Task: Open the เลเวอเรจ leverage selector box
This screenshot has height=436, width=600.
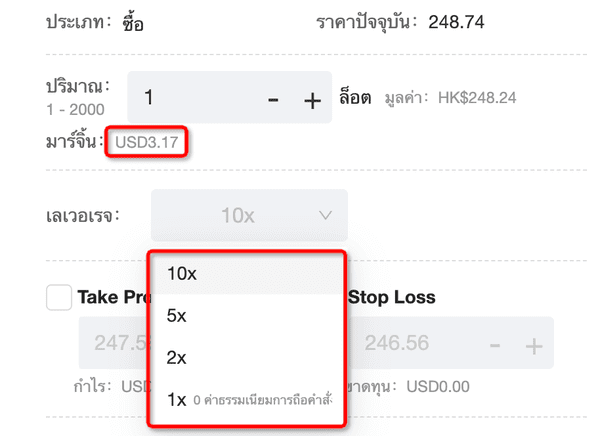Action: [x=249, y=215]
